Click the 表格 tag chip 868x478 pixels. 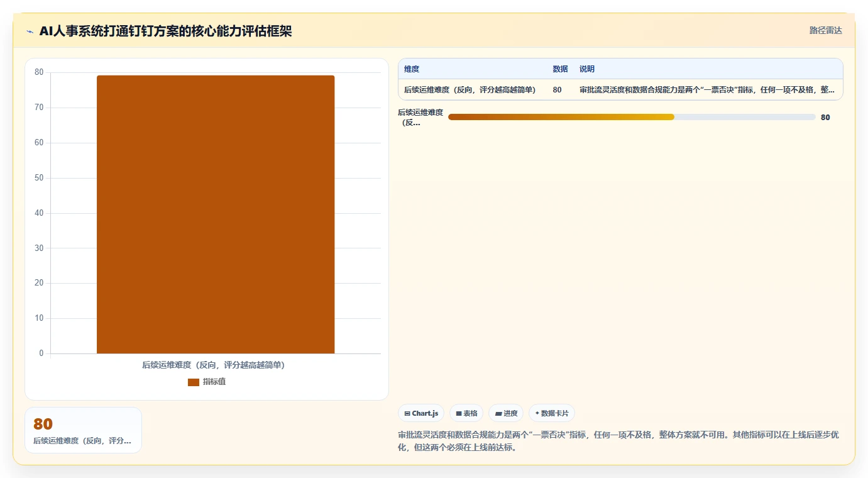click(x=466, y=413)
